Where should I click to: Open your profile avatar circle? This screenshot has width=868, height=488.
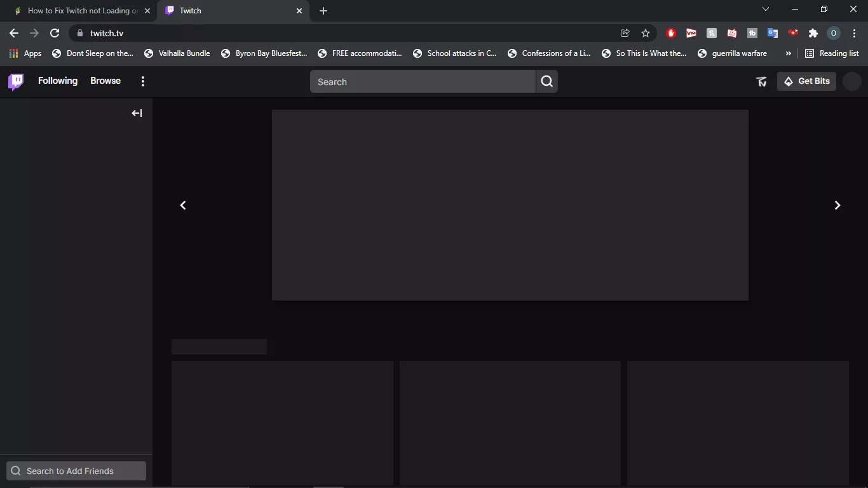coord(851,81)
